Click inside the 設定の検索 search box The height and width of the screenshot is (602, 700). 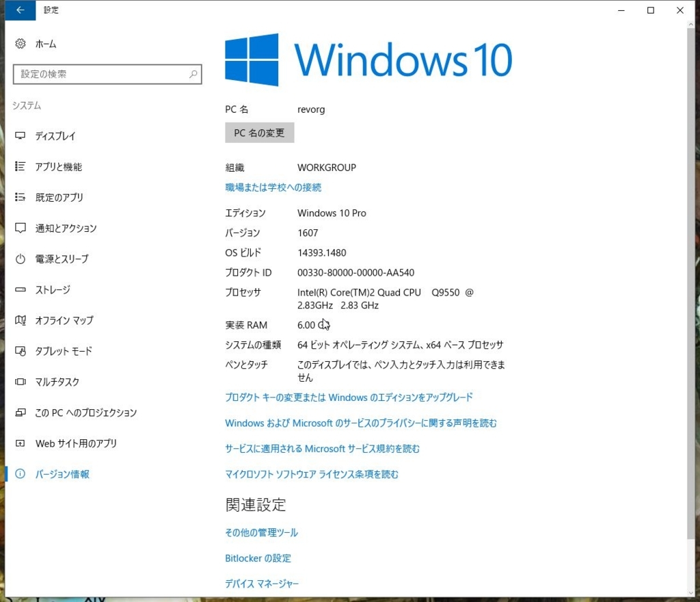pos(107,74)
